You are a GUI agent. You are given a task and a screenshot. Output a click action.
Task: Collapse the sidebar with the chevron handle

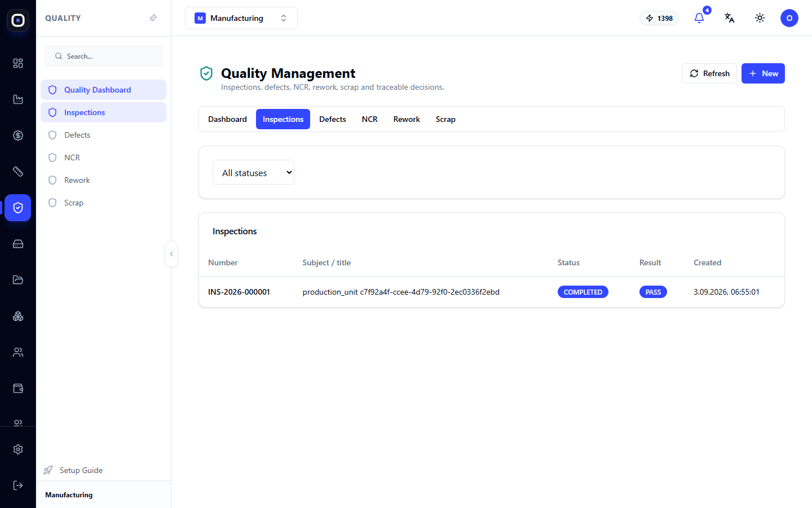tap(171, 254)
